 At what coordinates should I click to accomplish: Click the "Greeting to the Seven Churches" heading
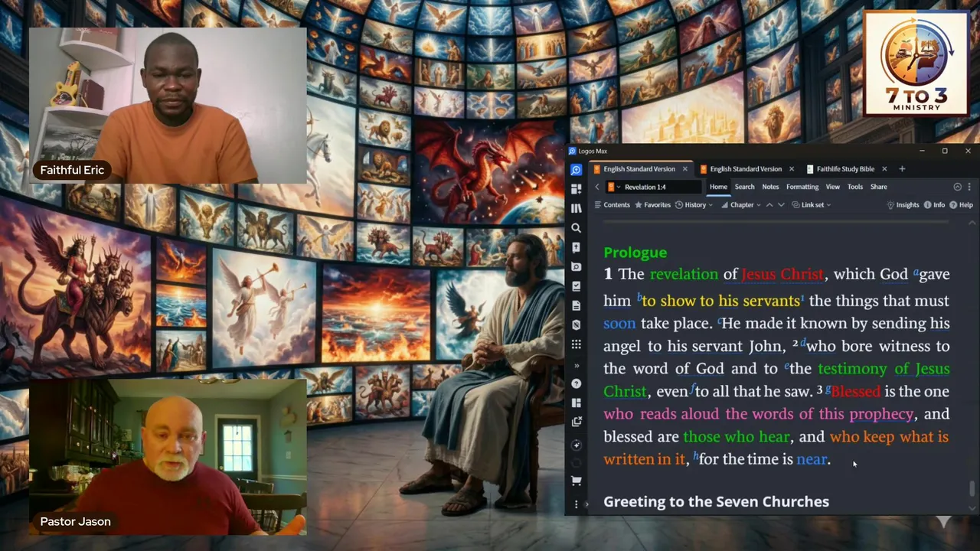click(x=716, y=502)
